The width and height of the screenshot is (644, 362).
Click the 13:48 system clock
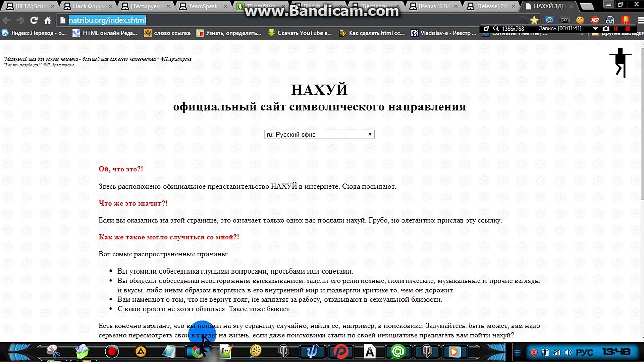click(x=616, y=352)
